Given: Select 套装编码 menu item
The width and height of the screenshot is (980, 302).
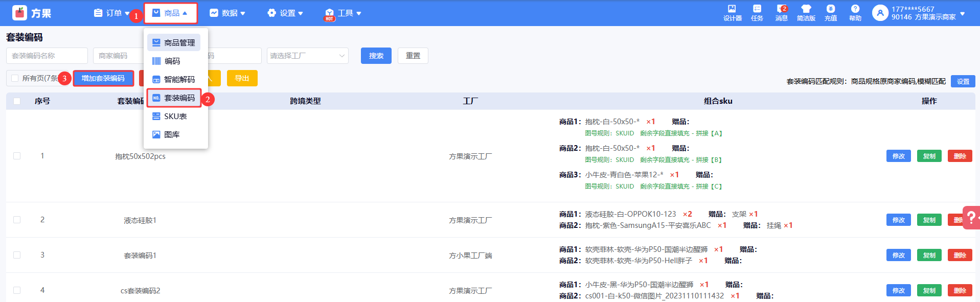Looking at the screenshot, I should (174, 98).
